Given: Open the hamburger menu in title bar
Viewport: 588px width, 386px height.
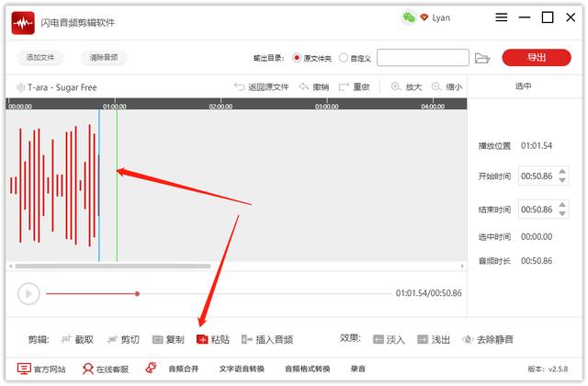Looking at the screenshot, I should (x=501, y=17).
